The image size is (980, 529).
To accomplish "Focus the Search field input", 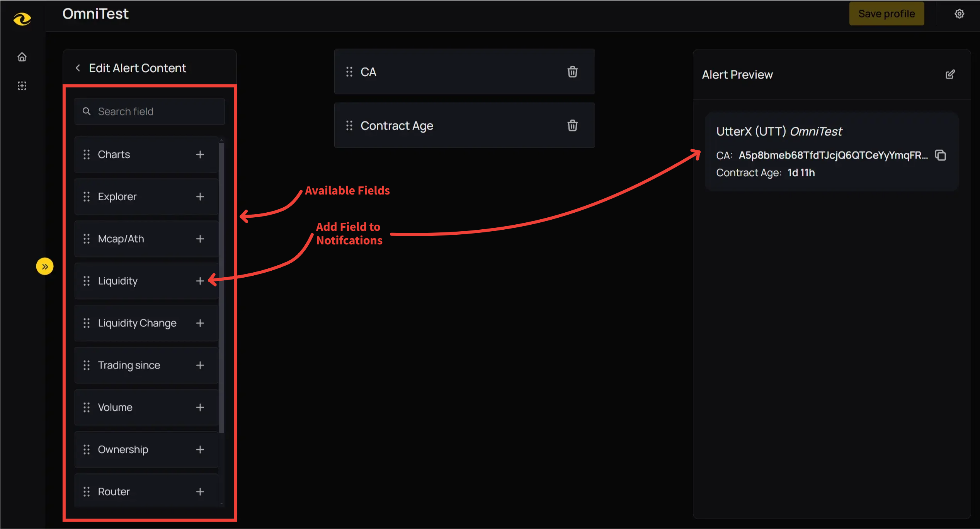I will click(150, 111).
